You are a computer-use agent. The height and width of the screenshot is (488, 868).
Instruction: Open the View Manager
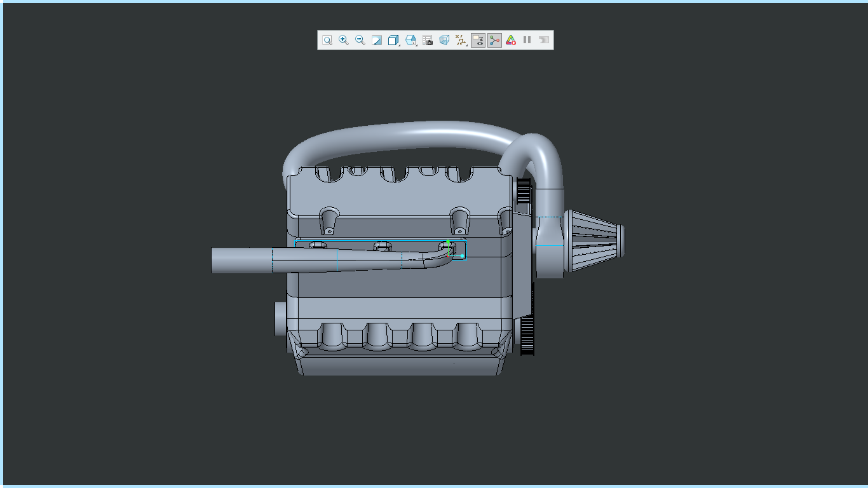coord(427,40)
